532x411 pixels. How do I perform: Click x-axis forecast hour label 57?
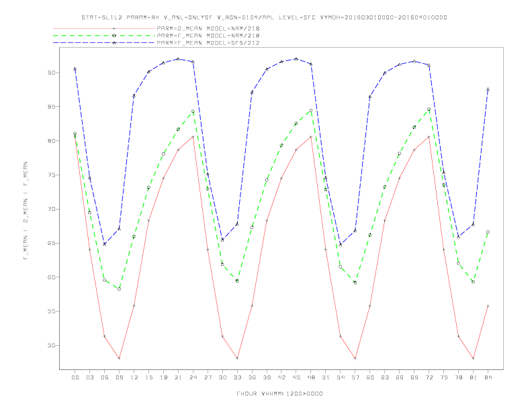355,377
